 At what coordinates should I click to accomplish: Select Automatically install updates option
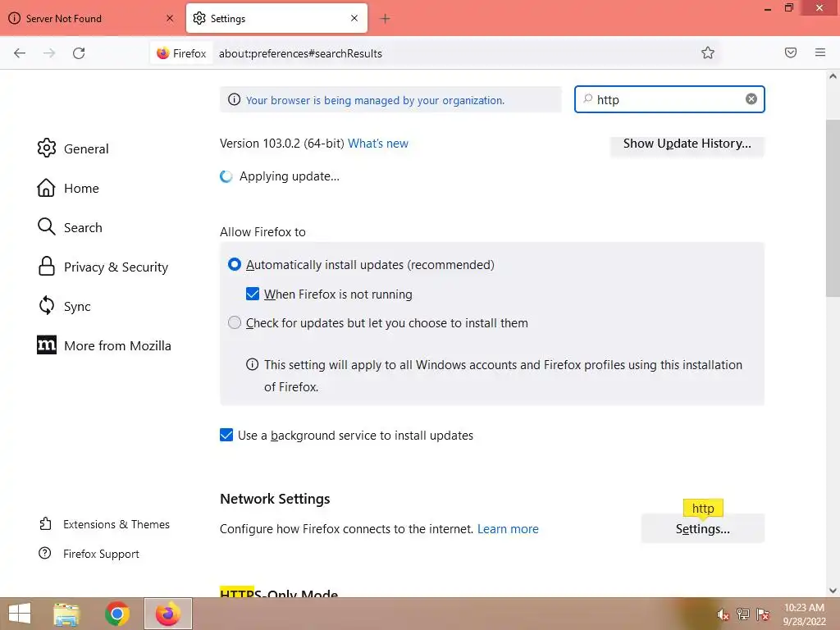(x=234, y=265)
